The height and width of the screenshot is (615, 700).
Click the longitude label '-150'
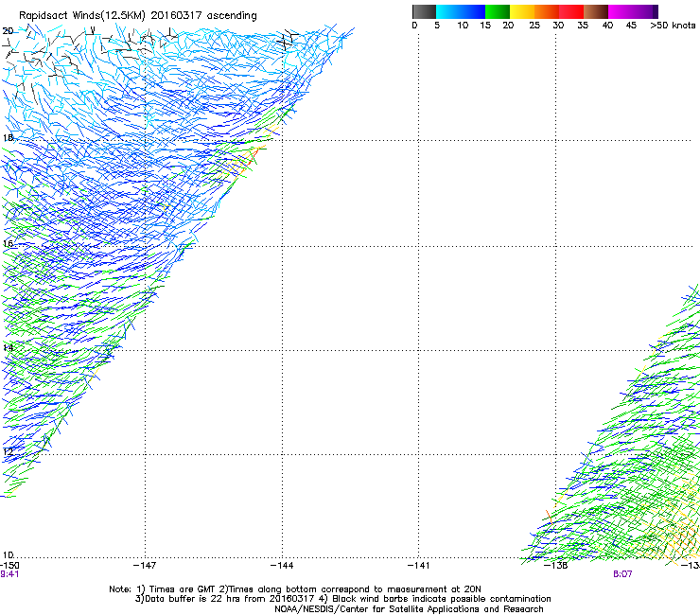click(x=9, y=566)
